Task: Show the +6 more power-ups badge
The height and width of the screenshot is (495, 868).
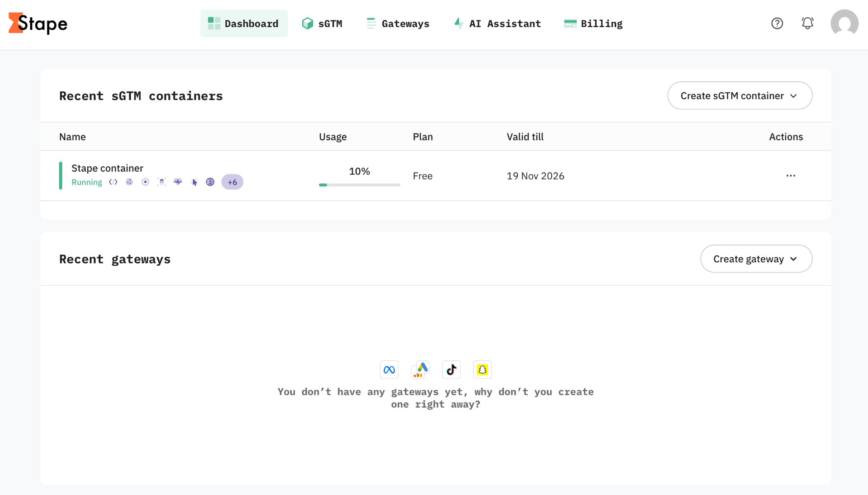Action: (x=232, y=182)
